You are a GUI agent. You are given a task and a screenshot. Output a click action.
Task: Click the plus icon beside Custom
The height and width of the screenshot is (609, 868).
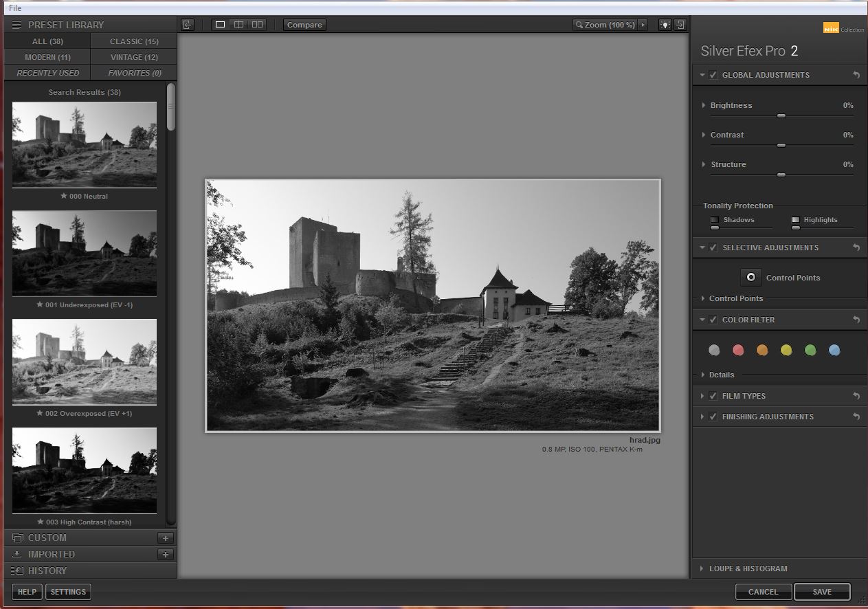(x=165, y=538)
